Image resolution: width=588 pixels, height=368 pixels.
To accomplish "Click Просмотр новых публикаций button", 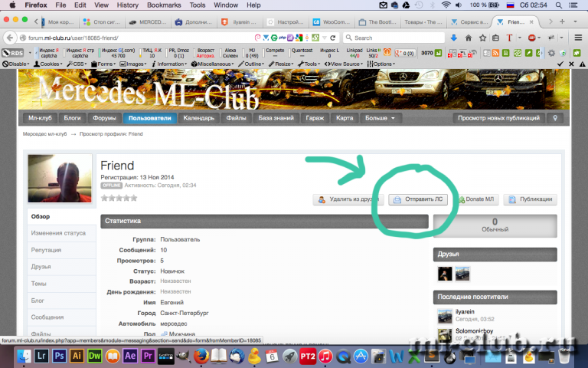I will click(x=498, y=118).
